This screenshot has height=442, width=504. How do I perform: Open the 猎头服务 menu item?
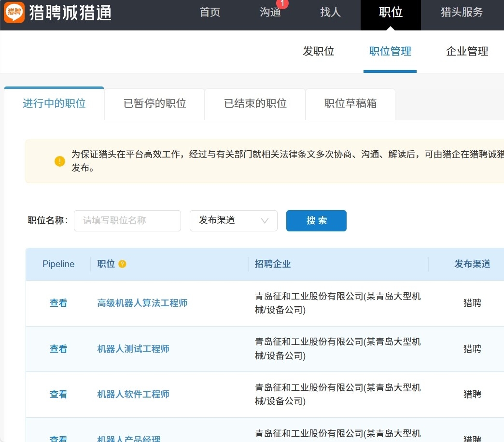(462, 13)
